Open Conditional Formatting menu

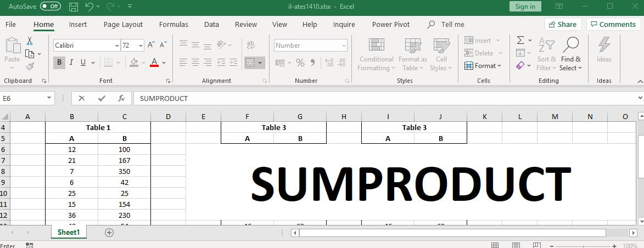(376, 55)
